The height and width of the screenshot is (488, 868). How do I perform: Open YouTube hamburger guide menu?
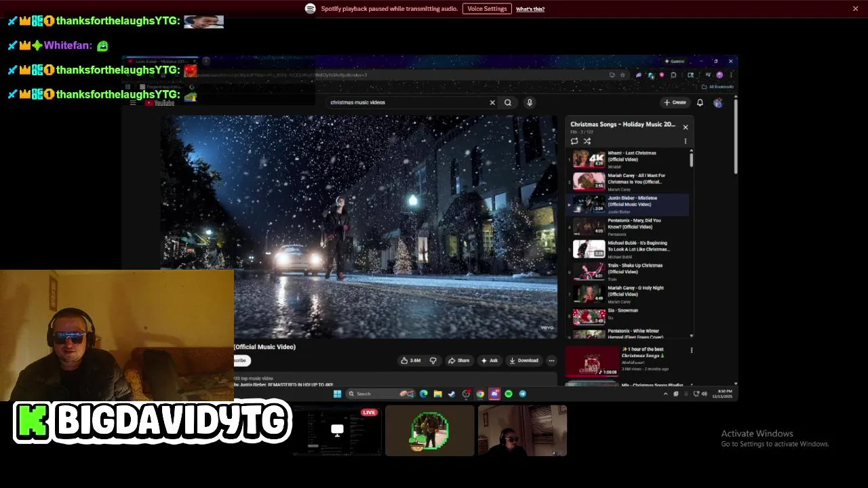click(x=133, y=103)
